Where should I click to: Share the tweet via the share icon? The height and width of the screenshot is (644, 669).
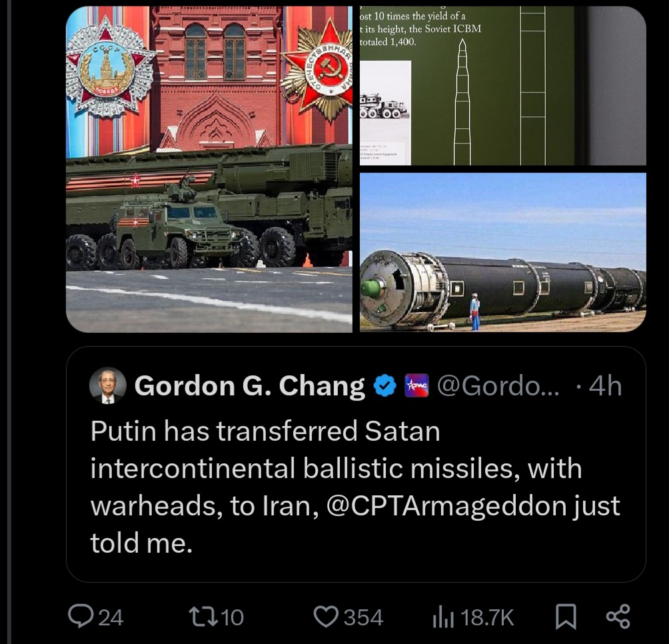pos(619,617)
